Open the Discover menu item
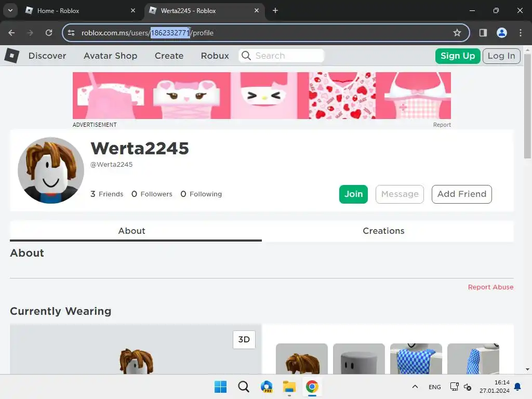Image resolution: width=532 pixels, height=399 pixels. pyautogui.click(x=47, y=56)
